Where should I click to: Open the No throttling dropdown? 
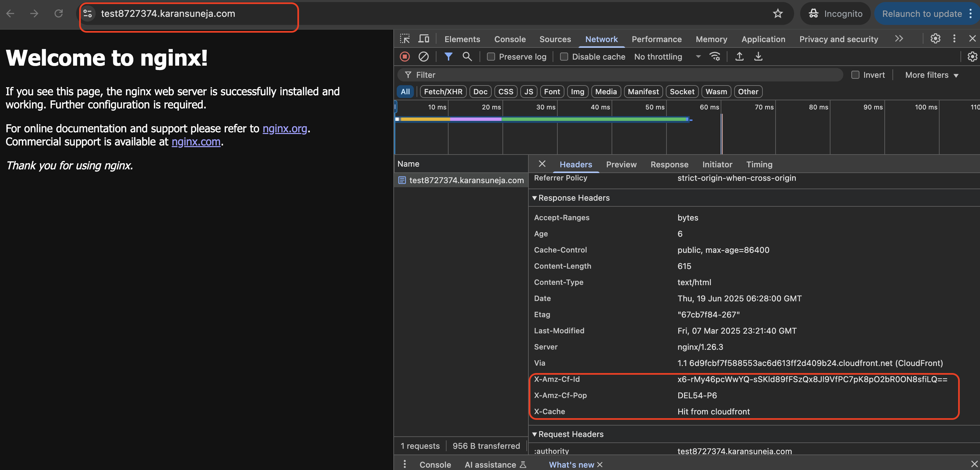point(667,57)
